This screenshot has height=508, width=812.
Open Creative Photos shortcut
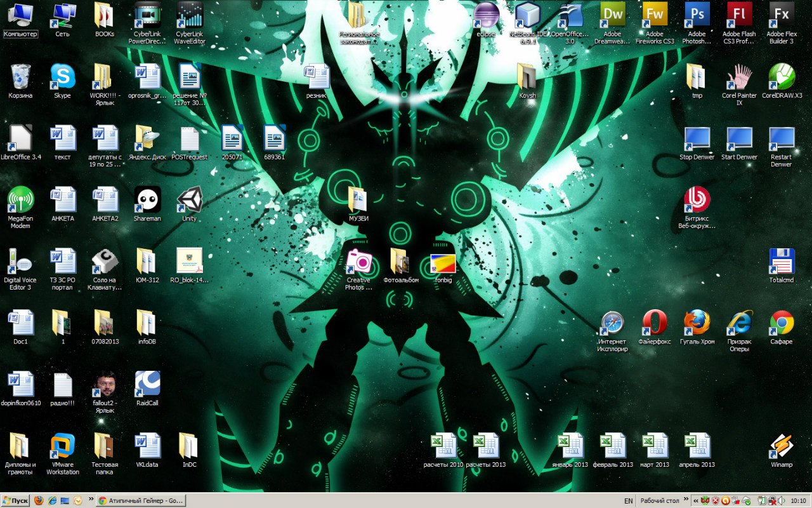click(x=358, y=269)
